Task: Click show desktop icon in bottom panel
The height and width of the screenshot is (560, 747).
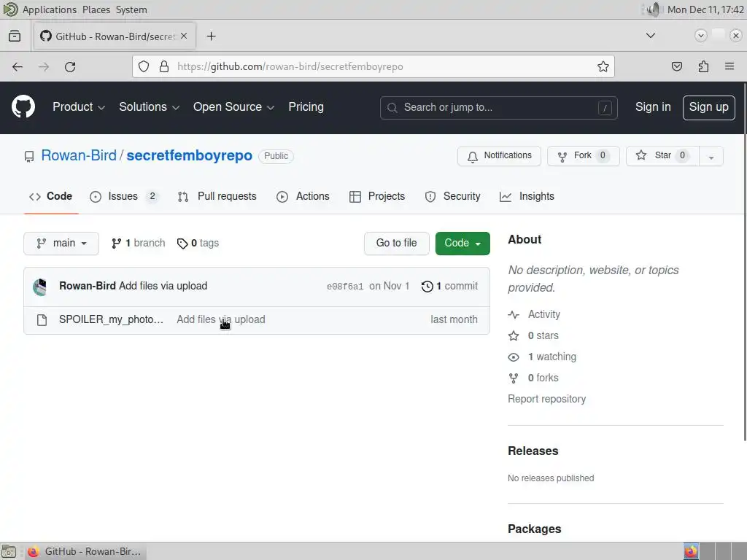Action: [9, 551]
